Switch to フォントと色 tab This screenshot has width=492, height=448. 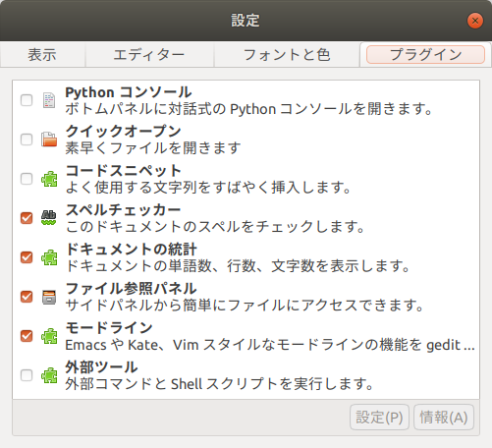pyautogui.click(x=287, y=55)
